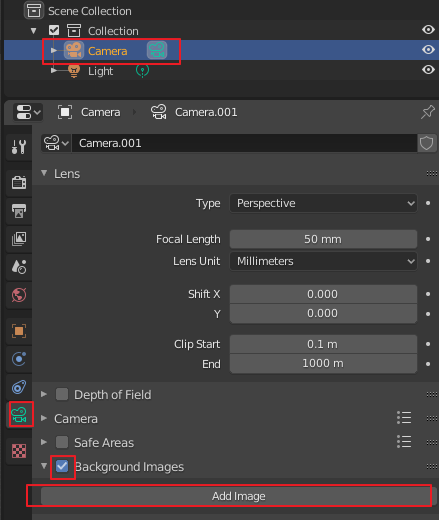Click the Scene Collection label
439x520 pixels.
(x=90, y=11)
